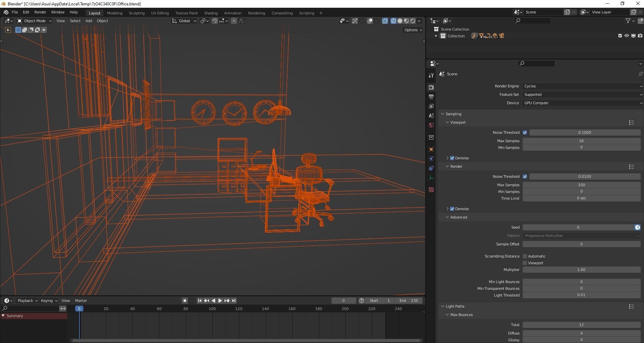Open the Object Data properties tab
644x343 pixels.
[x=431, y=178]
